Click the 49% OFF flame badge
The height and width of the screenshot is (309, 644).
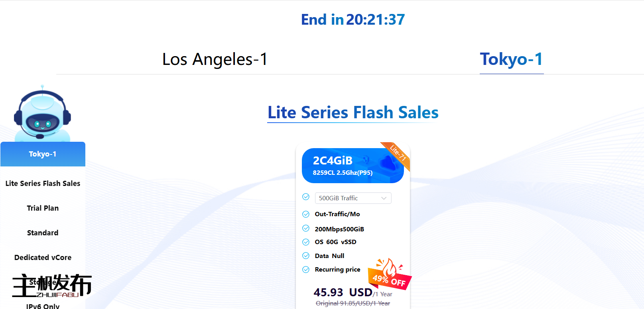(390, 275)
